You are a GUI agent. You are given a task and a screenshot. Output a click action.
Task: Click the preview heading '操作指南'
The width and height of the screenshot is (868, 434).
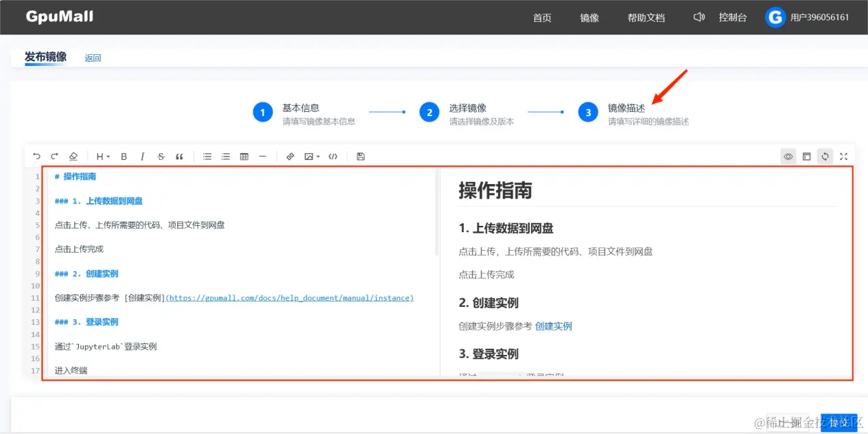click(495, 190)
